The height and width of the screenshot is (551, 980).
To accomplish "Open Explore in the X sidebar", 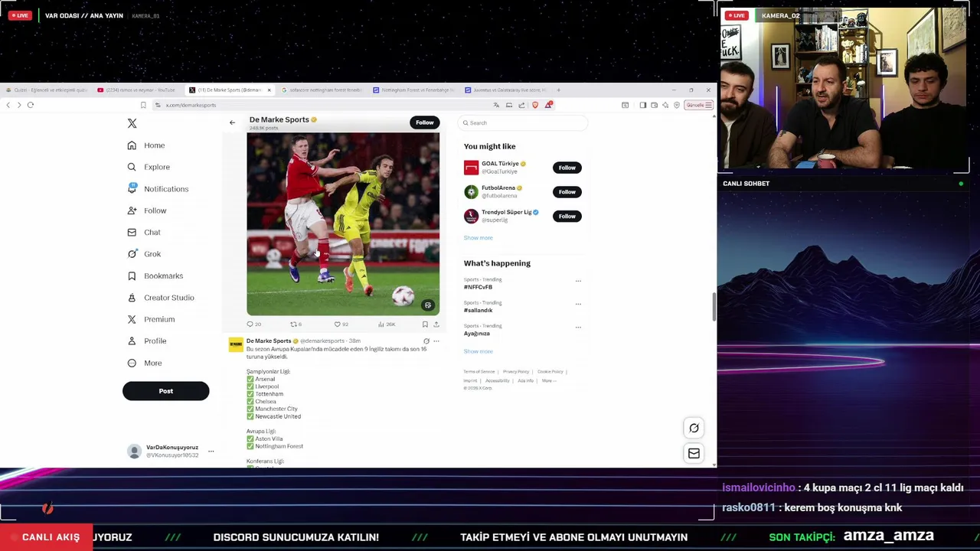I will point(149,167).
